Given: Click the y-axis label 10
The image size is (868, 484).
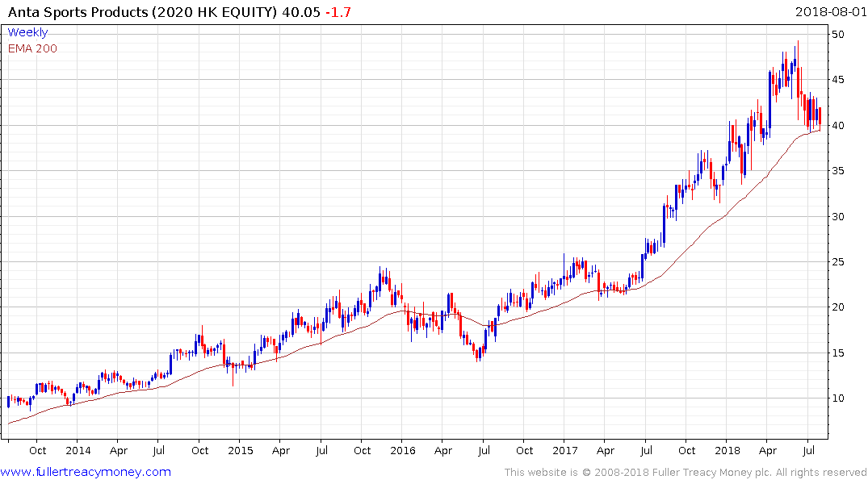Looking at the screenshot, I should coord(837,398).
